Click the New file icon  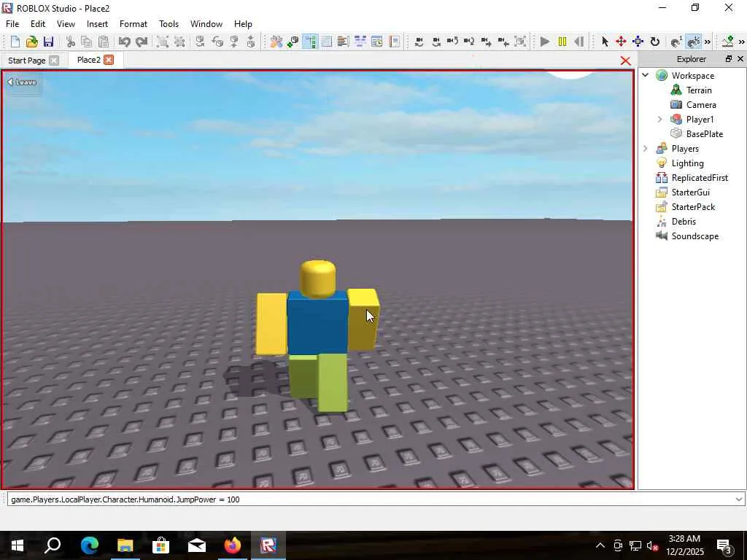tap(15, 42)
